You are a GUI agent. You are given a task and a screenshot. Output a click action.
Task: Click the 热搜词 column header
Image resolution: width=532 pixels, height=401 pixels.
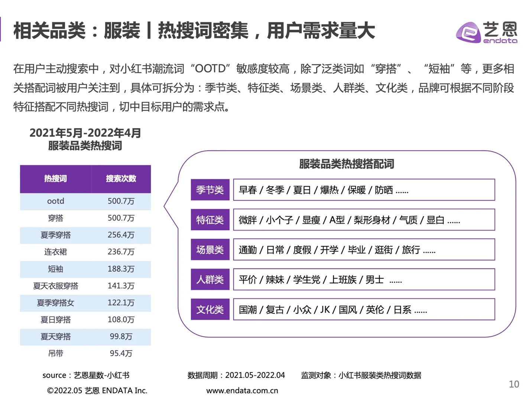coord(55,179)
